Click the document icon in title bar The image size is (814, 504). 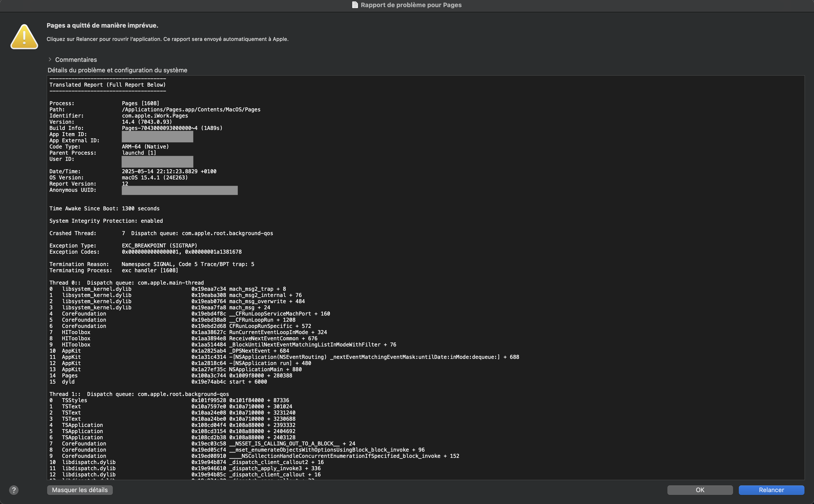(x=355, y=5)
